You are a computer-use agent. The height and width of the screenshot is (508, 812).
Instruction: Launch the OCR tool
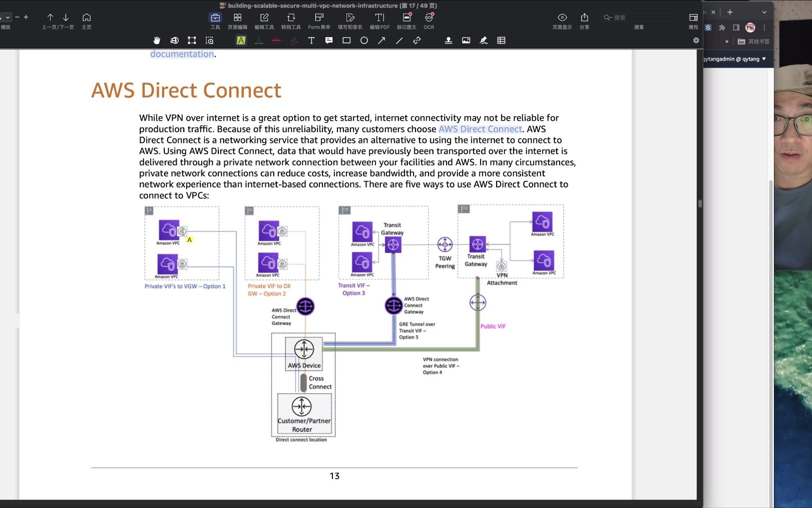pyautogui.click(x=429, y=21)
